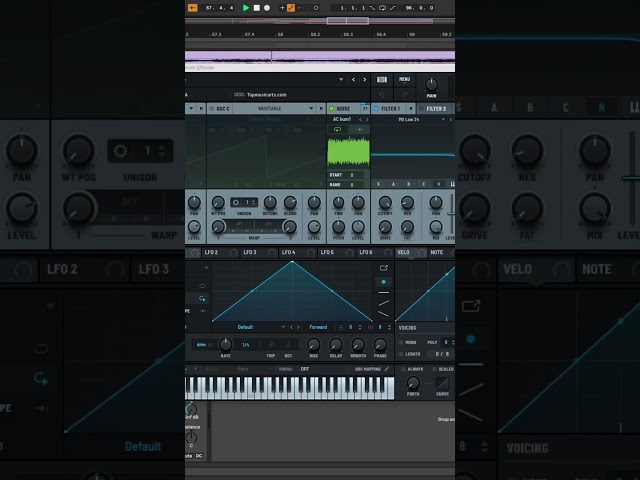Click the AC hum1 noise sample name

(342, 119)
